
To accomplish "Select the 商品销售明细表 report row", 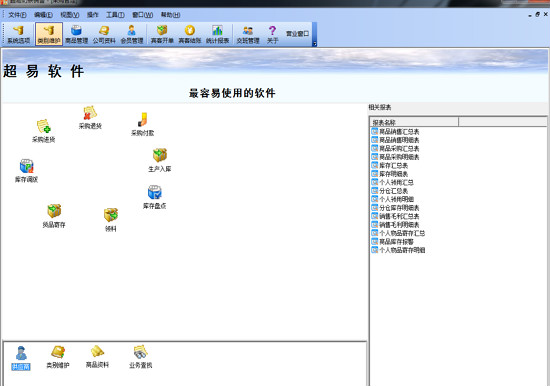I will click(x=395, y=140).
